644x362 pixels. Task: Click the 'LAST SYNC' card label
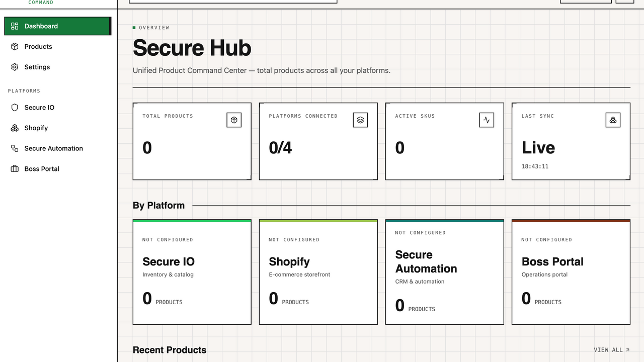(538, 116)
